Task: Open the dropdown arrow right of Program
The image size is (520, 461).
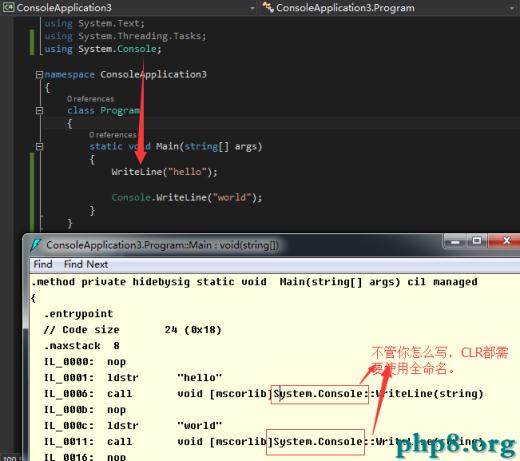Action: coord(512,8)
